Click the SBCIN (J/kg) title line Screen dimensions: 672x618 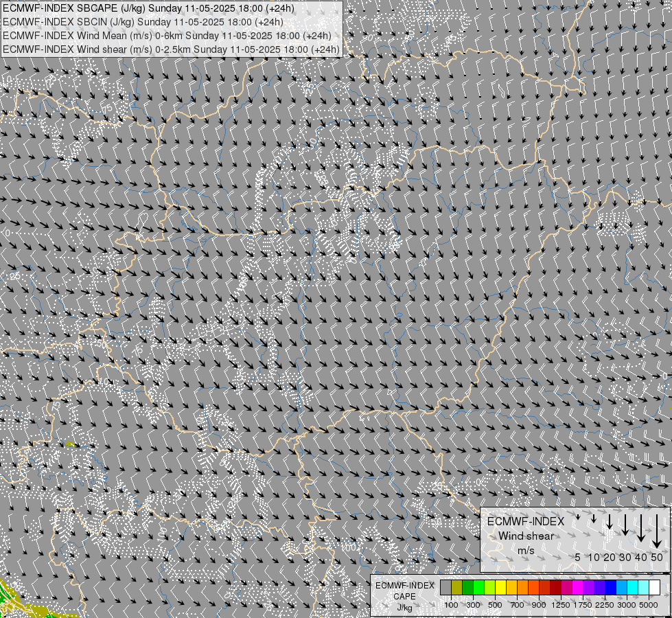[143, 22]
